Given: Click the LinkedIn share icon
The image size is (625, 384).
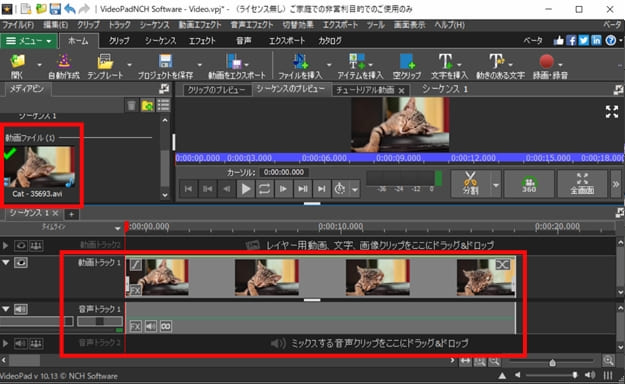Looking at the screenshot, I should coord(596,40).
